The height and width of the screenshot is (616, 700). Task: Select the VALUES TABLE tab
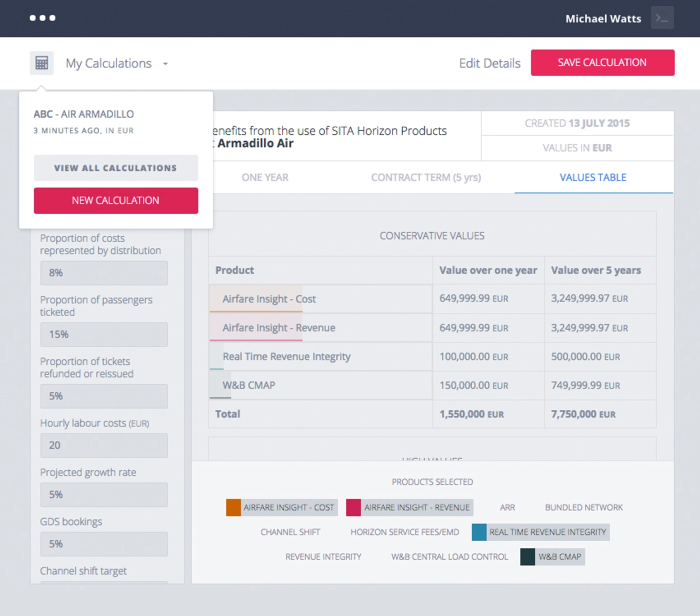[592, 177]
